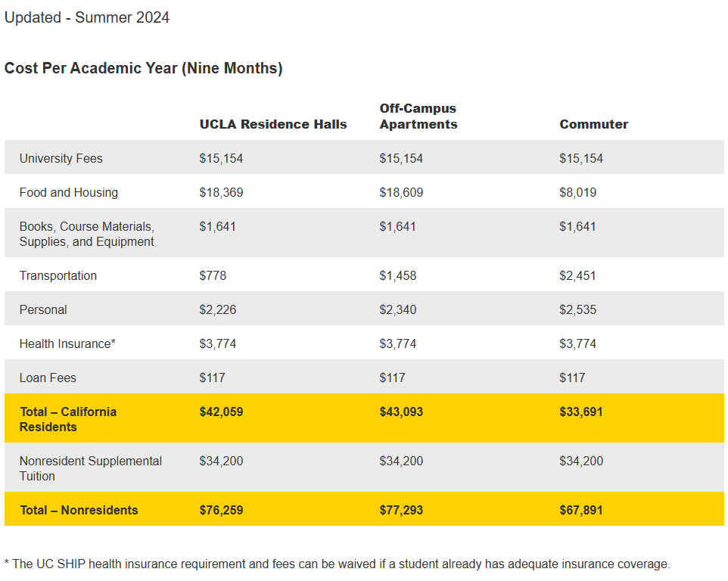Click University Fees value under Residence Halls
Image resolution: width=728 pixels, height=581 pixels.
tap(221, 159)
